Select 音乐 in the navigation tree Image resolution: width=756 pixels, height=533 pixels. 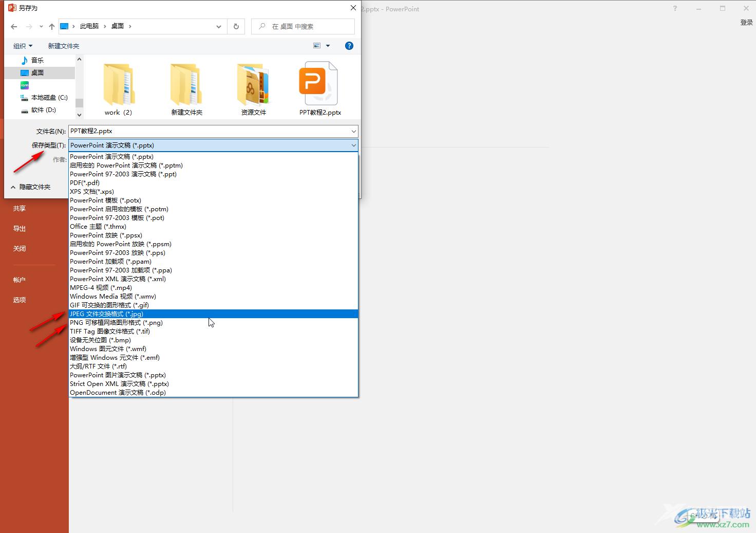(x=37, y=60)
